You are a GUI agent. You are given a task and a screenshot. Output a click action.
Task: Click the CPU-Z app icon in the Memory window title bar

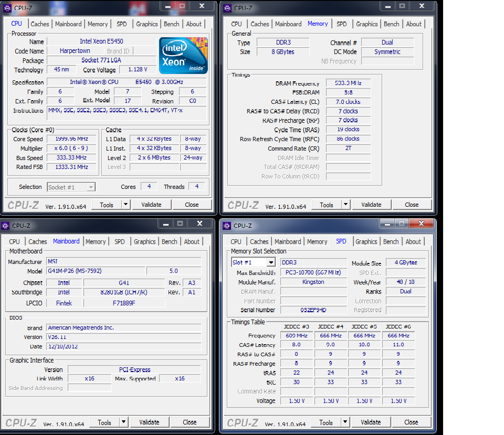pyautogui.click(x=227, y=8)
